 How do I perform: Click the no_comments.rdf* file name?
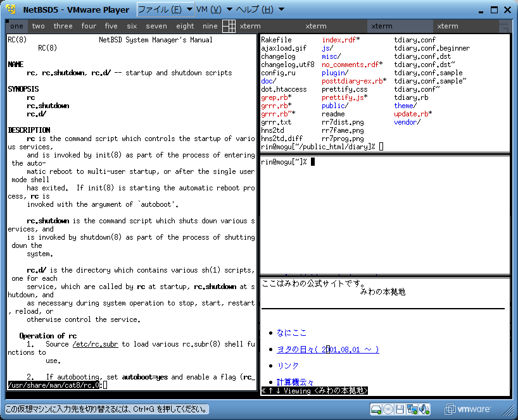click(x=352, y=65)
